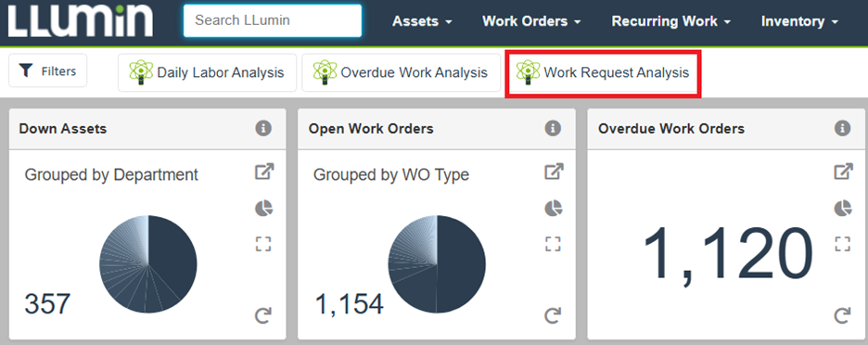Expand Overdue Work Orders card to fullscreen
868x345 pixels.
pos(843,244)
